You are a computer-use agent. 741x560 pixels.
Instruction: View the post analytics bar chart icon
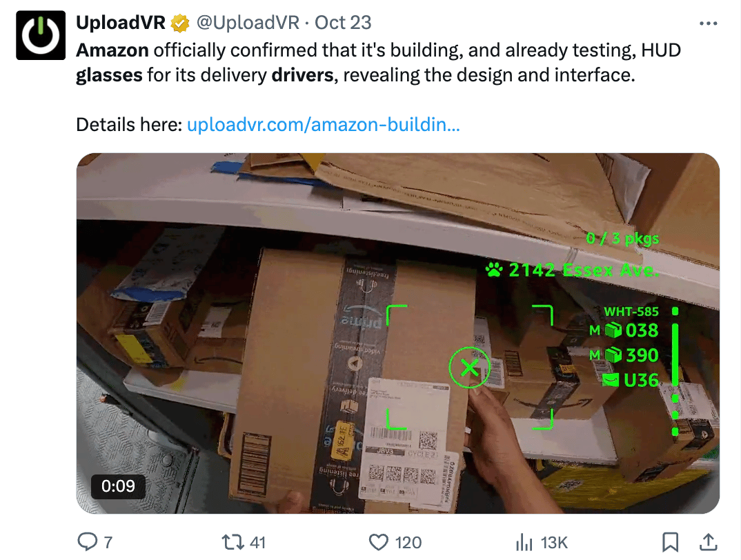(x=524, y=542)
